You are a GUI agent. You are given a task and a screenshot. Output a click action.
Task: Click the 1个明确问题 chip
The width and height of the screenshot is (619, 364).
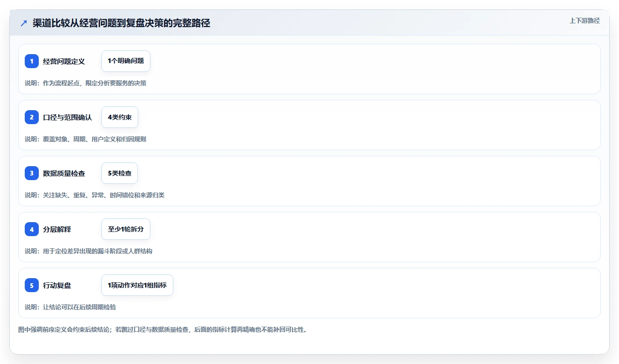(126, 61)
